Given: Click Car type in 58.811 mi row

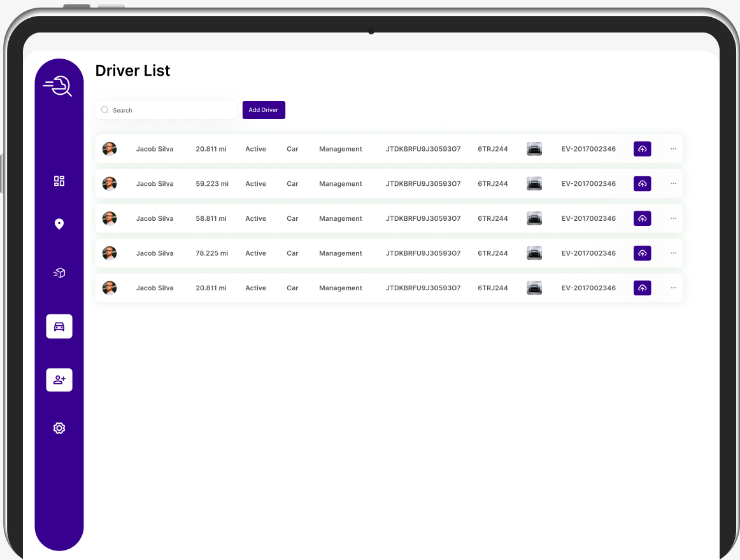Looking at the screenshot, I should pos(292,218).
